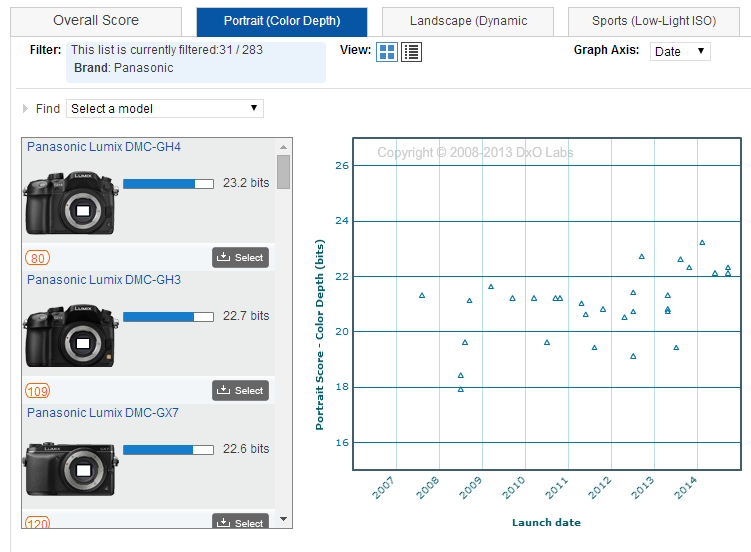Open the Sports (Low-Light ISO) tab
The height and width of the screenshot is (552, 751).
(654, 21)
